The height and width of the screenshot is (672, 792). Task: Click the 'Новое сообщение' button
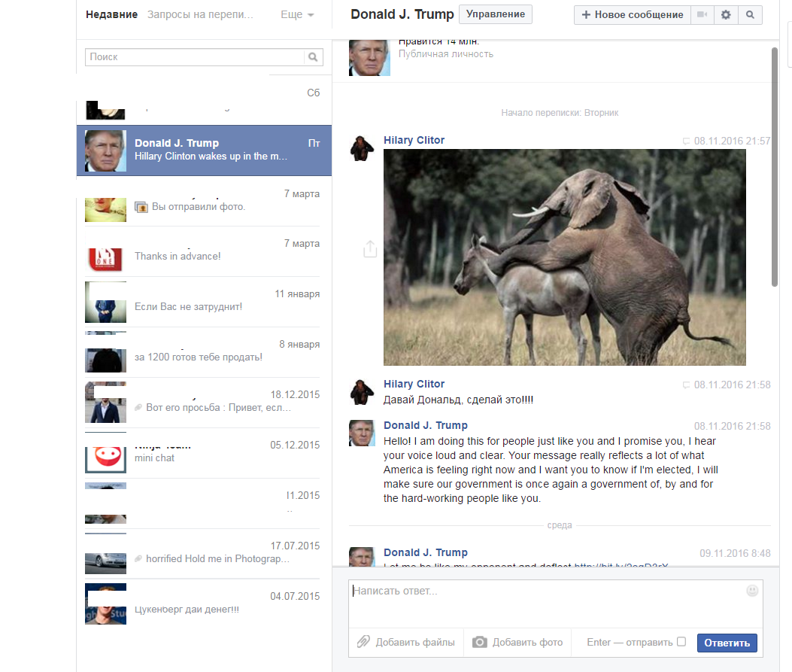(x=633, y=14)
